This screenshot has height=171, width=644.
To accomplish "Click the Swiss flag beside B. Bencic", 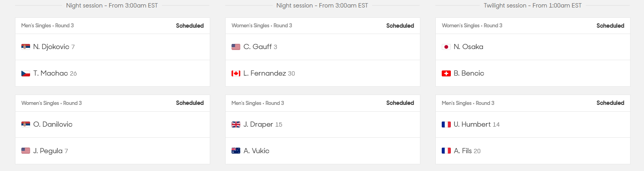I will 446,73.
